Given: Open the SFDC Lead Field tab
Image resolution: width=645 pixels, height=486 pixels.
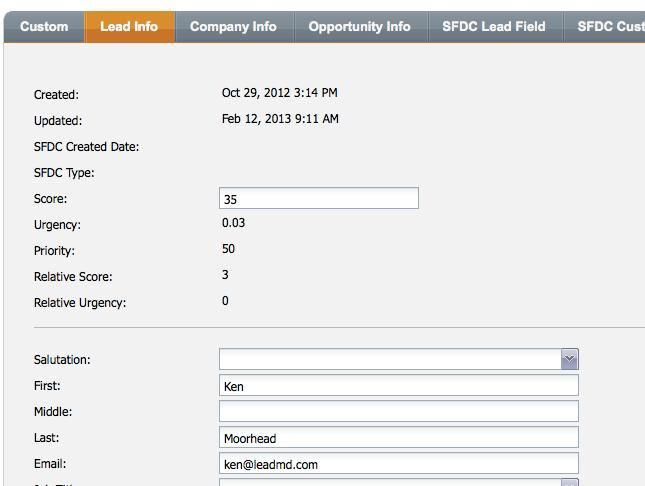Looking at the screenshot, I should point(494,27).
